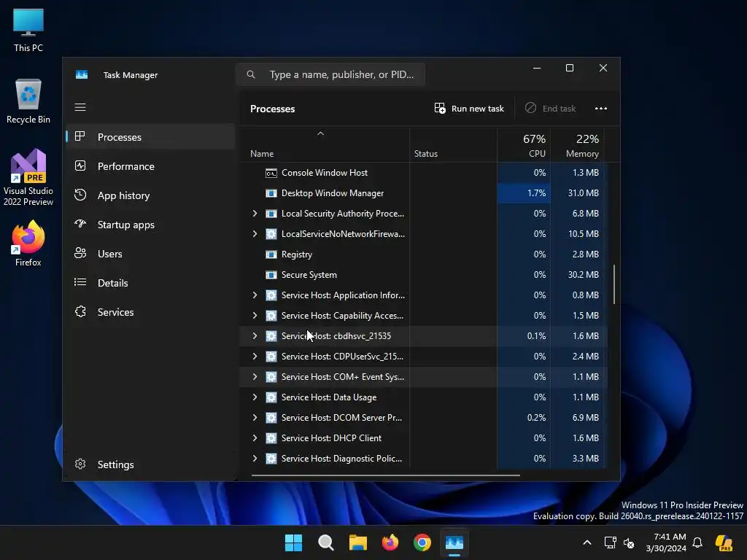
Task: Show hidden system tray icons
Action: click(x=587, y=542)
